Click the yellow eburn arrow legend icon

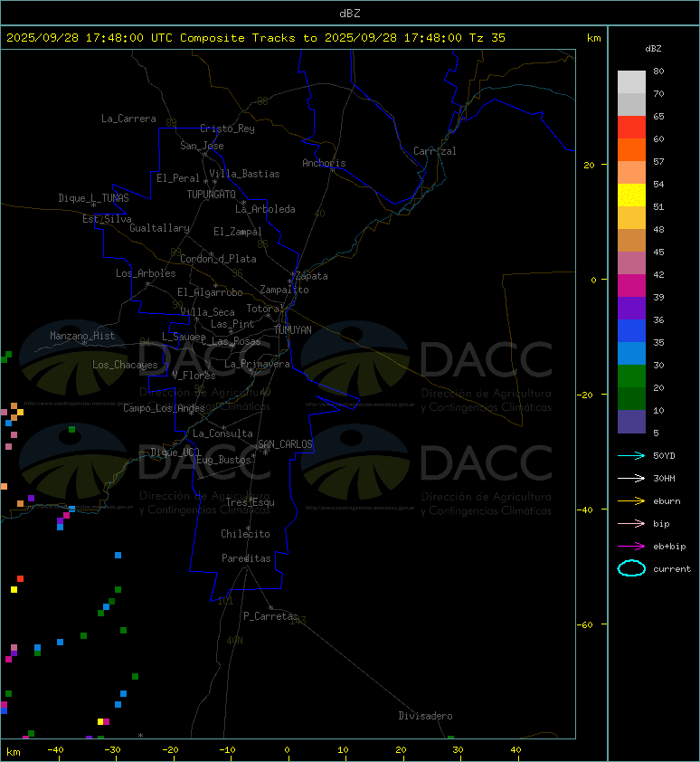point(631,500)
